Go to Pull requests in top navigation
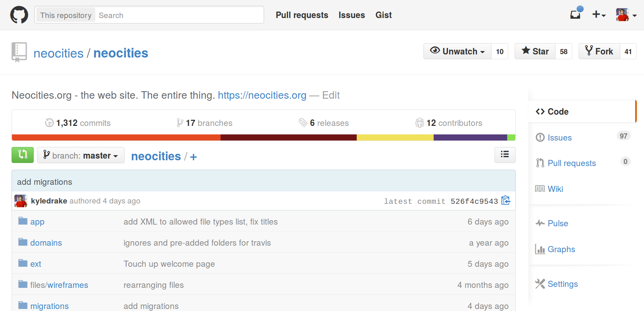The image size is (644, 311). [302, 15]
